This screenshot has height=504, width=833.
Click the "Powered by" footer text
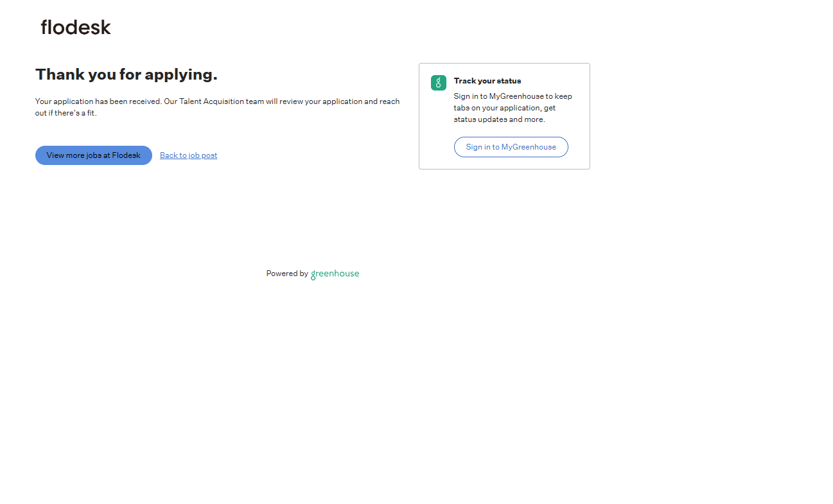click(287, 274)
